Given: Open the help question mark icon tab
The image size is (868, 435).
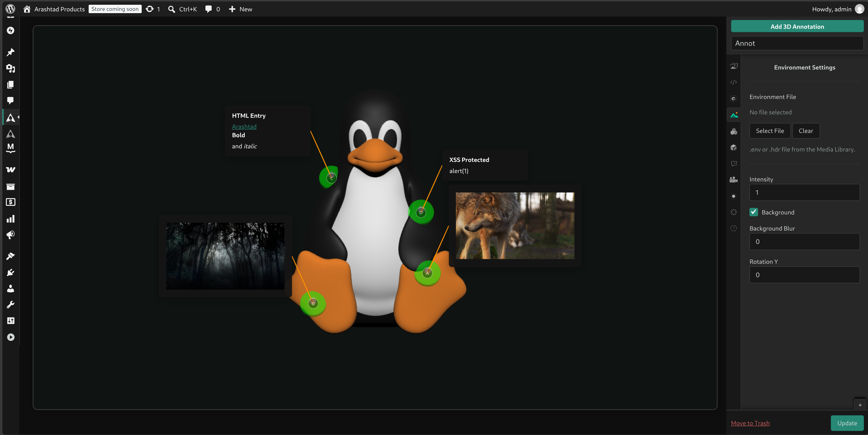Looking at the screenshot, I should 734,228.
